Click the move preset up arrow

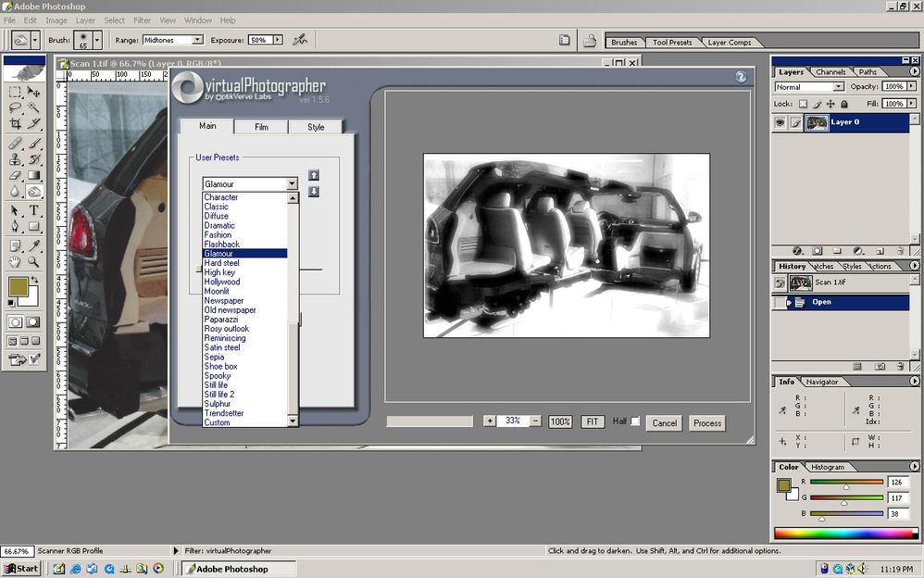point(314,175)
